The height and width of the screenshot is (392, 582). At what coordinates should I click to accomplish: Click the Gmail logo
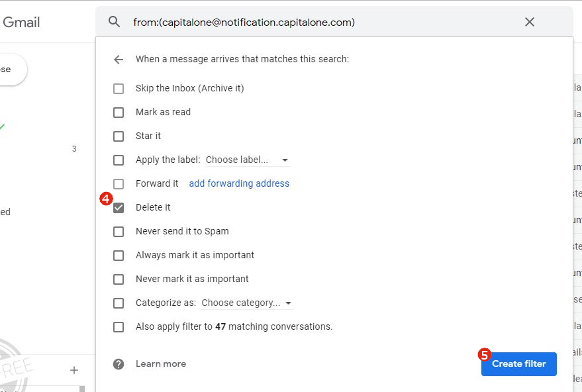[23, 22]
